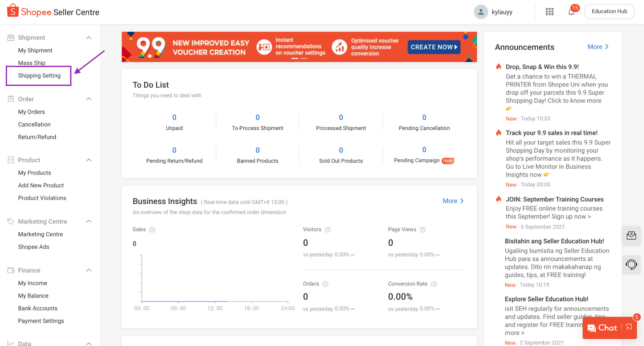The height and width of the screenshot is (346, 644).
Task: Click the Conversion Rate help question icon
Action: coord(434,284)
